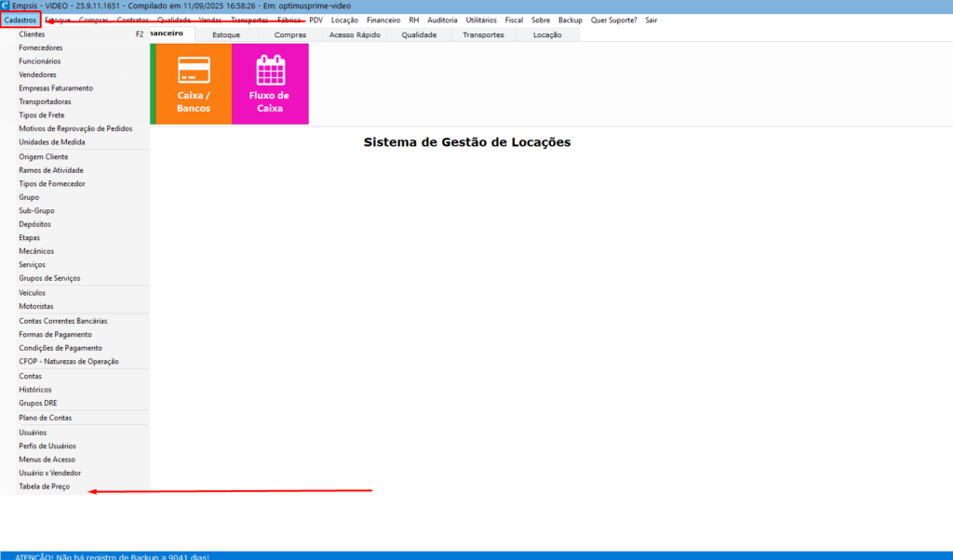Choose Tabela de Preço menu entry
Screen dimensions: 953x560
click(44, 487)
